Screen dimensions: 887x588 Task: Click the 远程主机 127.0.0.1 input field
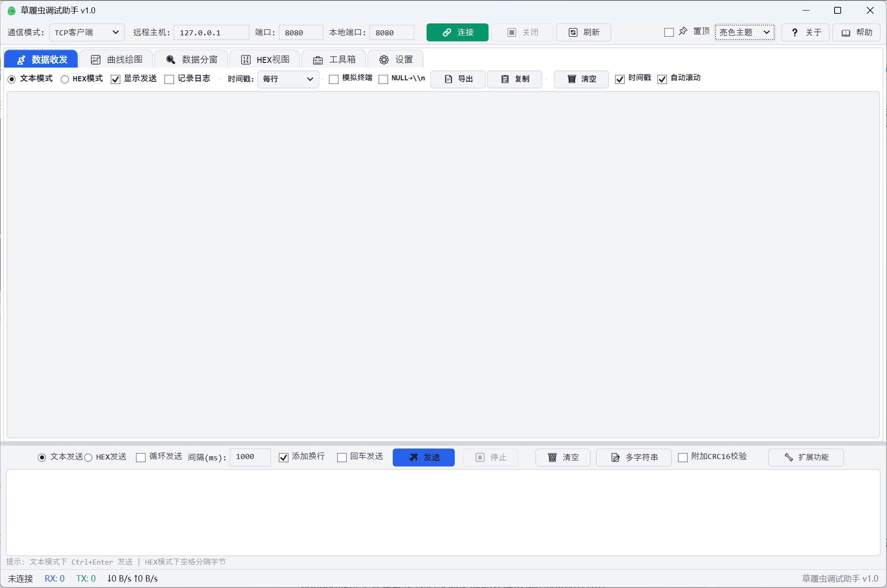pos(211,33)
